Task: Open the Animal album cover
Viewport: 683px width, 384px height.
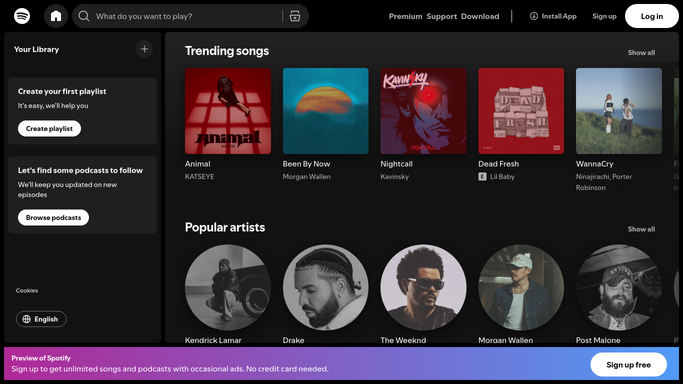Action: point(228,111)
